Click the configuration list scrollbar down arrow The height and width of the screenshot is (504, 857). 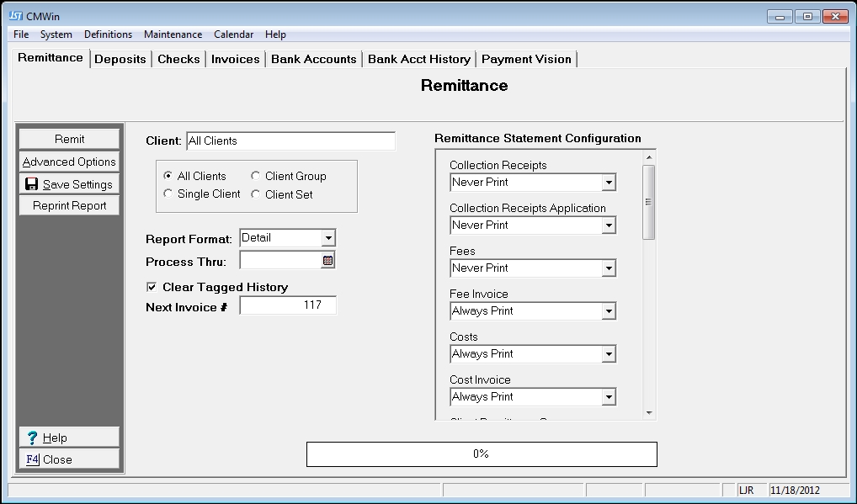pyautogui.click(x=648, y=412)
